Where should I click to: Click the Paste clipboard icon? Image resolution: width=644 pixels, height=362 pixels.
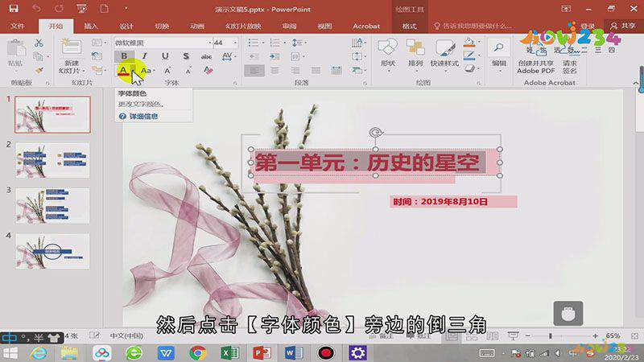click(16, 49)
